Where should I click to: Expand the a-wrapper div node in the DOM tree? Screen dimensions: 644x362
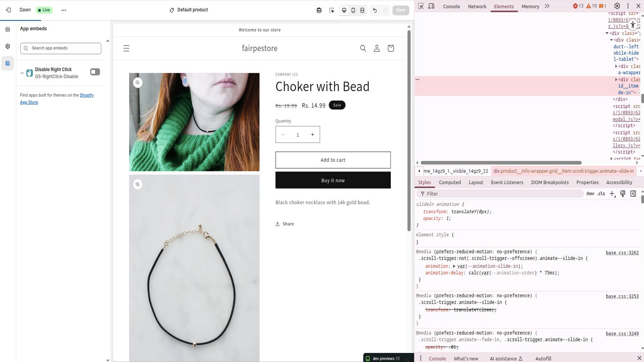click(616, 66)
